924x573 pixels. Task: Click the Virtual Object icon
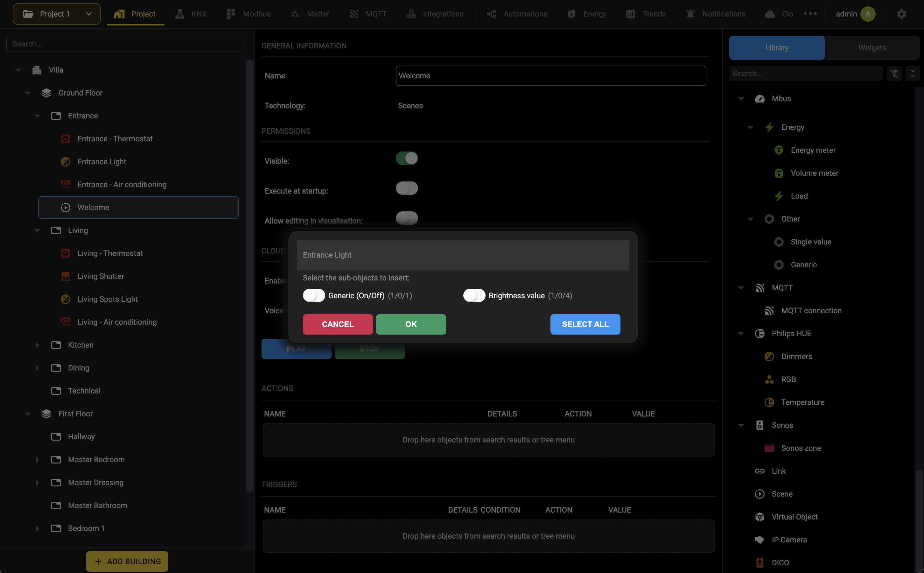(759, 517)
